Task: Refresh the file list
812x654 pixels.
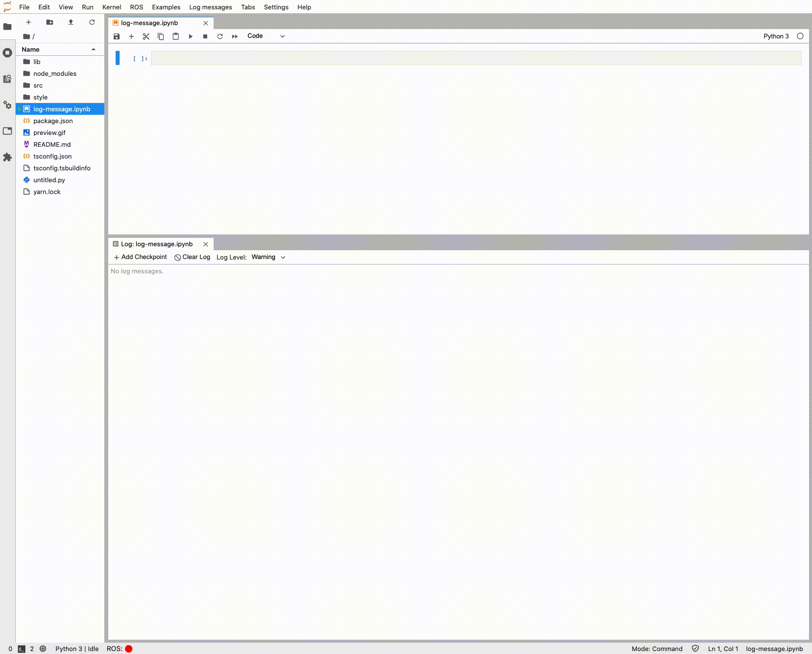Action: coord(92,22)
